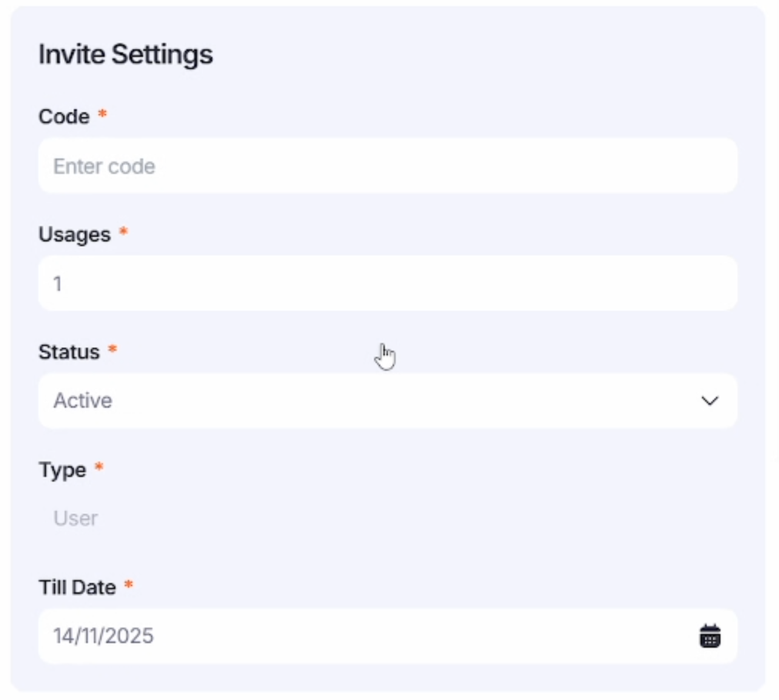This screenshot has height=700, width=779.
Task: Click the Usages field containing 1
Action: click(x=387, y=284)
